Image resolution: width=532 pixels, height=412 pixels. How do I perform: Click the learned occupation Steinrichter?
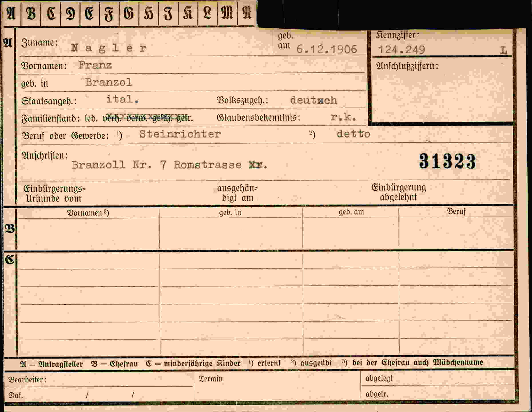(x=180, y=134)
